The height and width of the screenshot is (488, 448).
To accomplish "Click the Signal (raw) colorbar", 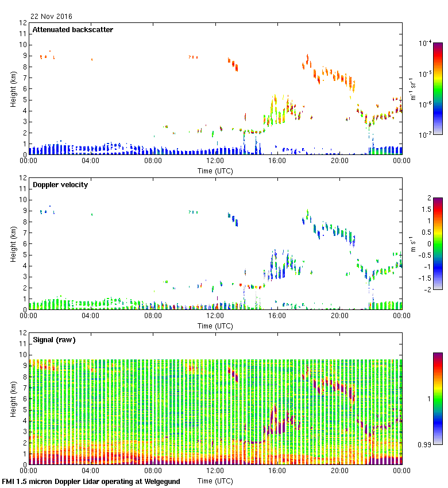I will pyautogui.click(x=438, y=398).
